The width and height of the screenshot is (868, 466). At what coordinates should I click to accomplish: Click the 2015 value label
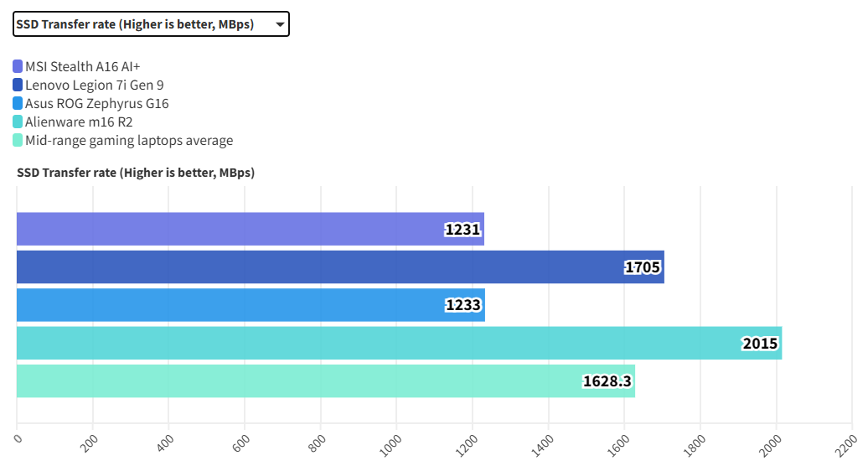pyautogui.click(x=760, y=344)
